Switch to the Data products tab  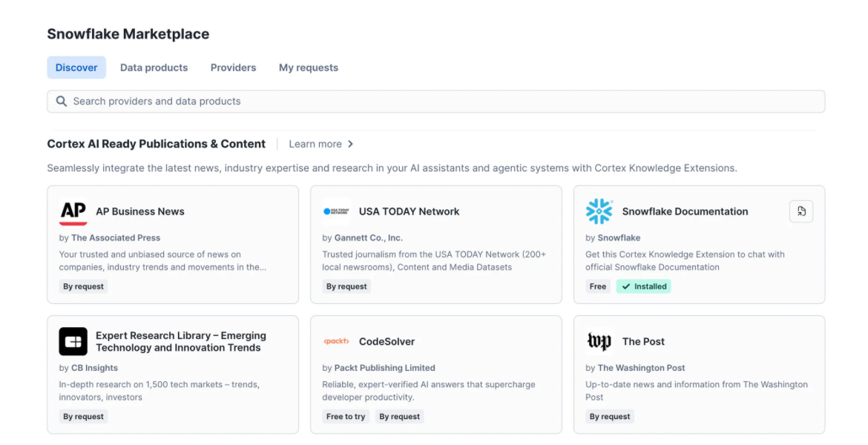[x=154, y=67]
